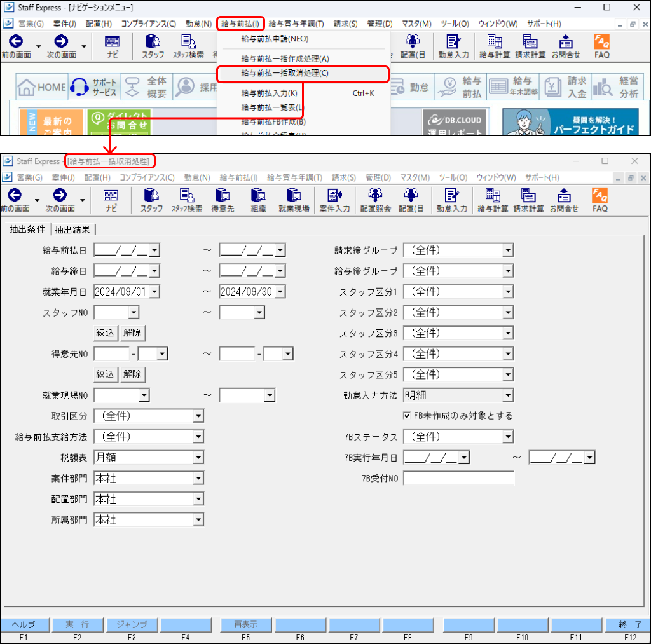Choose 給与前払一括取消処理(C) menu entry
This screenshot has width=651, height=644.
303,73
